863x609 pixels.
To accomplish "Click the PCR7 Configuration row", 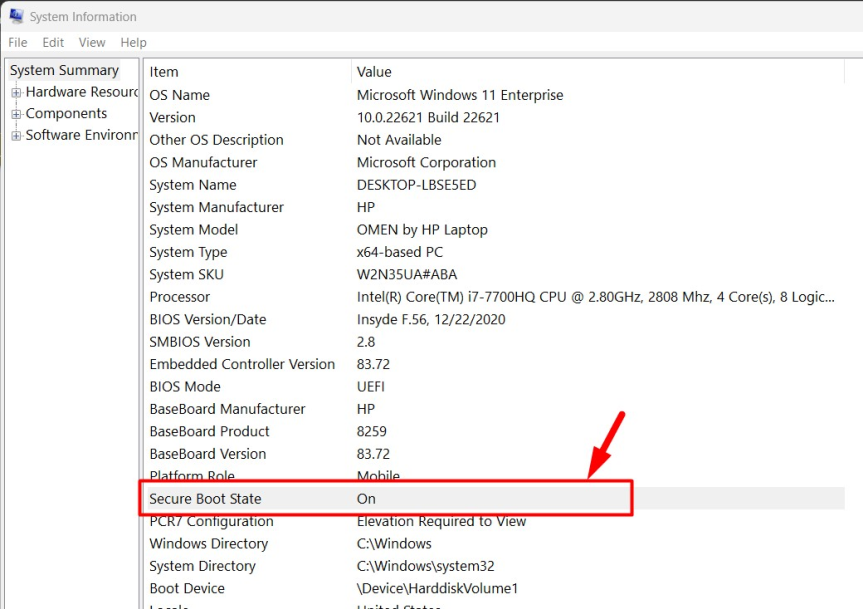I will (x=211, y=521).
